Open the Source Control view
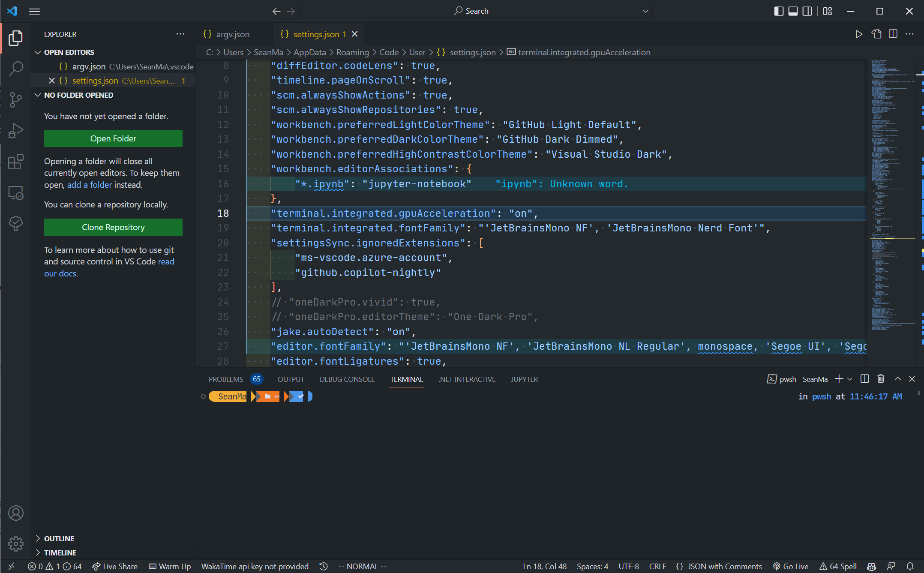This screenshot has width=924, height=573. pyautogui.click(x=16, y=99)
